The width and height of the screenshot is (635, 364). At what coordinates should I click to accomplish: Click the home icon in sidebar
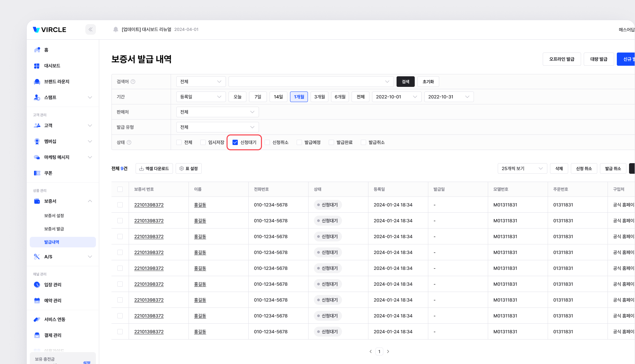point(37,50)
